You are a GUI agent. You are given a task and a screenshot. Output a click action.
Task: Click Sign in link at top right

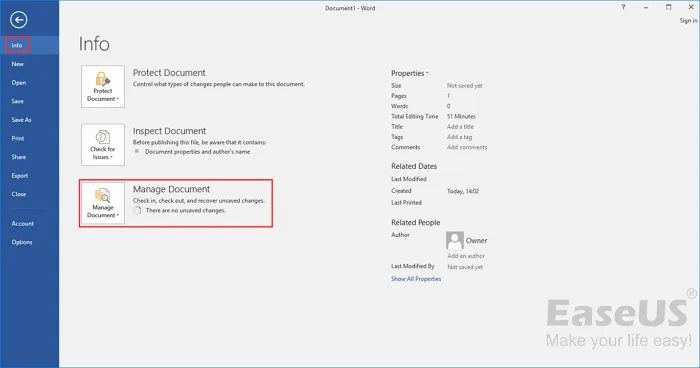(688, 21)
